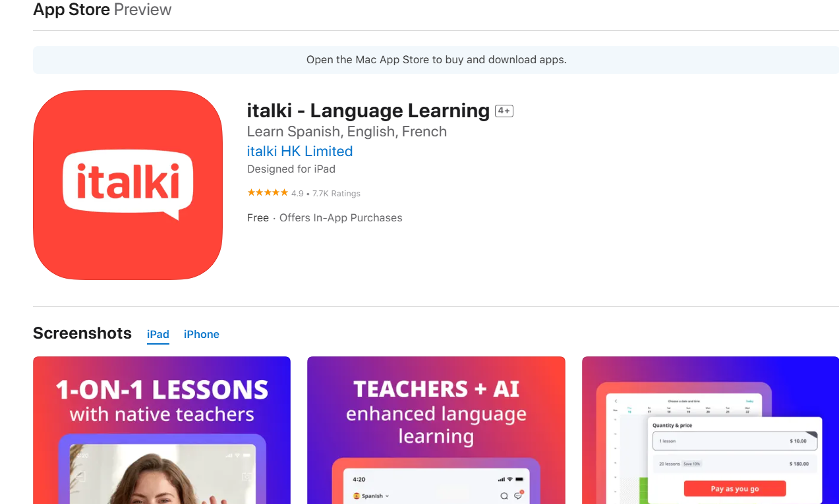Image resolution: width=839 pixels, height=504 pixels.
Task: Click the search magnifier in third-party app screenshot
Action: point(504,496)
